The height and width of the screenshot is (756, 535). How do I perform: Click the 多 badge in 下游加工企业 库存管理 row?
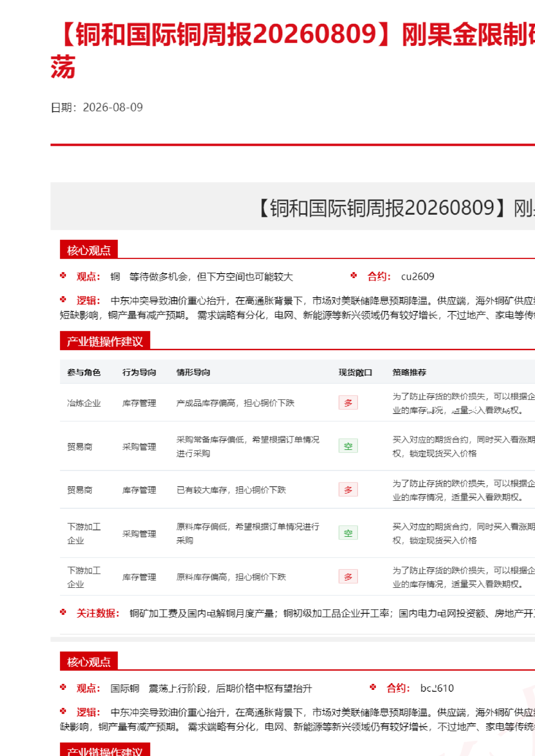pyautogui.click(x=348, y=576)
